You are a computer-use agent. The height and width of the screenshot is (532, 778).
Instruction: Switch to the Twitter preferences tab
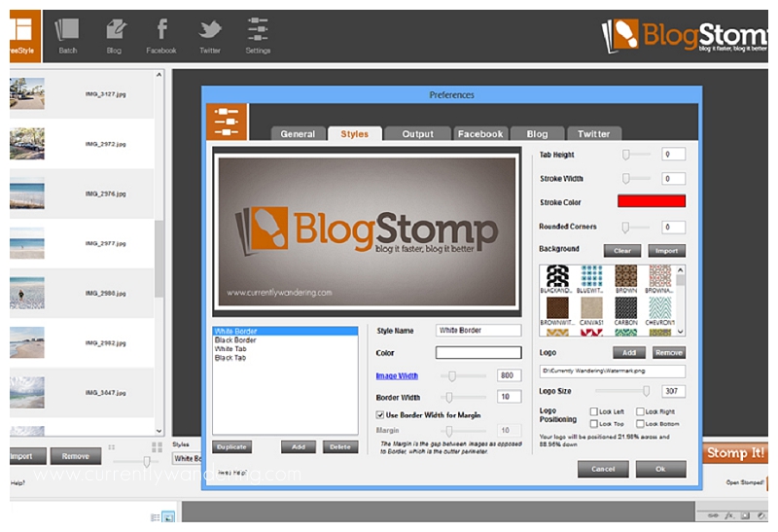pos(593,133)
